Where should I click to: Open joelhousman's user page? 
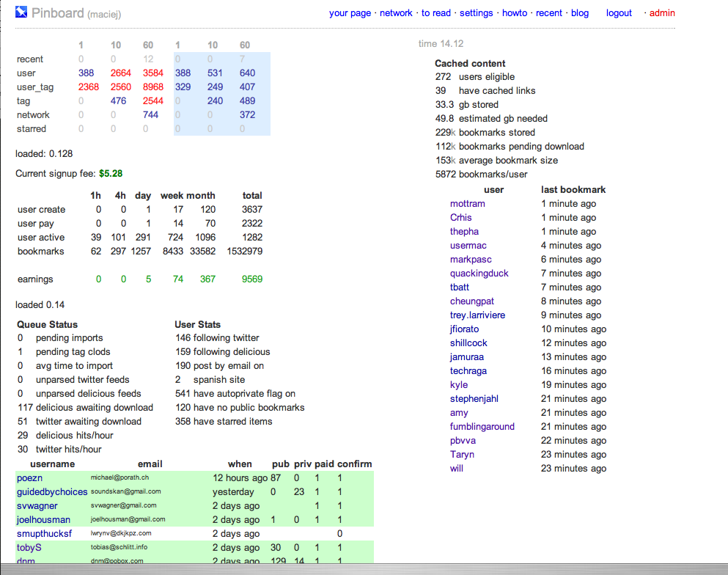click(x=44, y=520)
